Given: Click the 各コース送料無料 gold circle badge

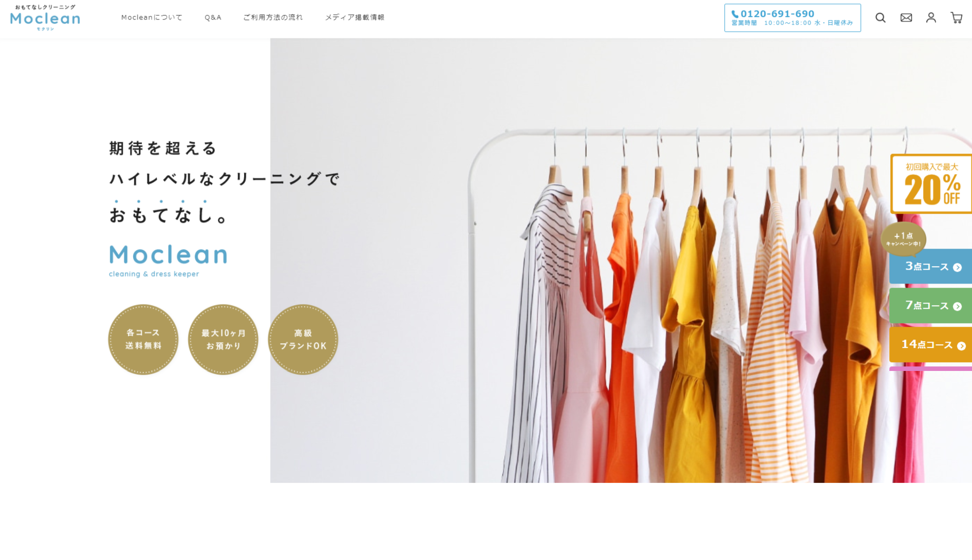Looking at the screenshot, I should [x=143, y=340].
